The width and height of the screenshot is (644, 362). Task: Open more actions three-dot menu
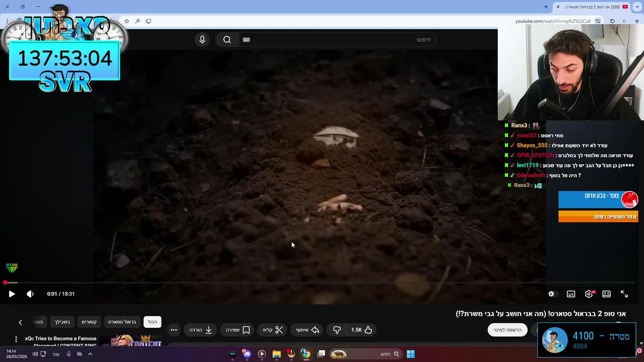pos(174,330)
